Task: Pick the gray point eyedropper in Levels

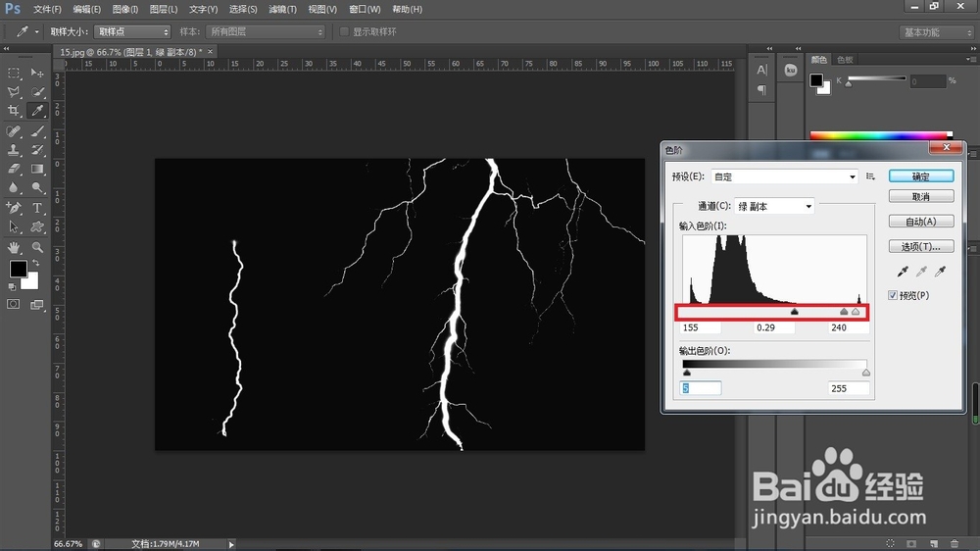Action: coord(921,271)
